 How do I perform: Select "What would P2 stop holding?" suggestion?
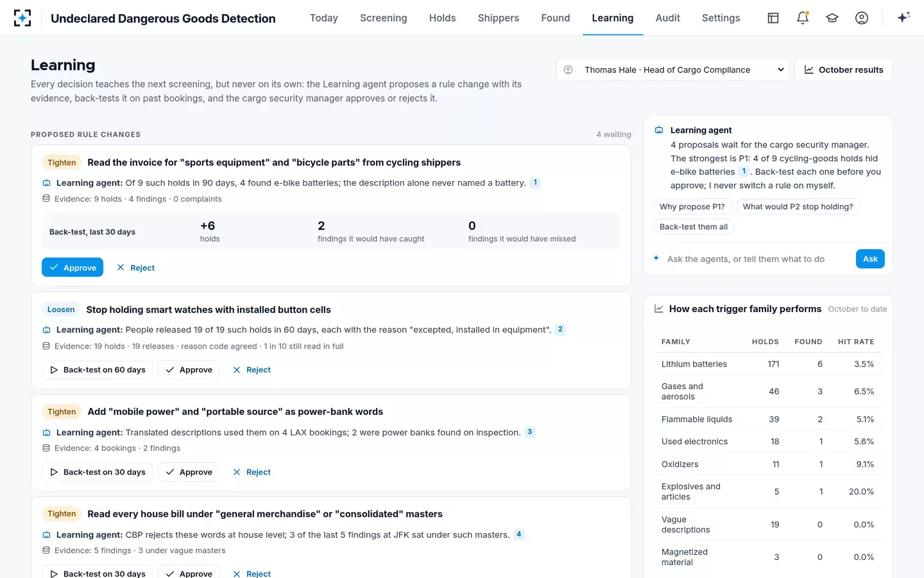click(x=798, y=207)
